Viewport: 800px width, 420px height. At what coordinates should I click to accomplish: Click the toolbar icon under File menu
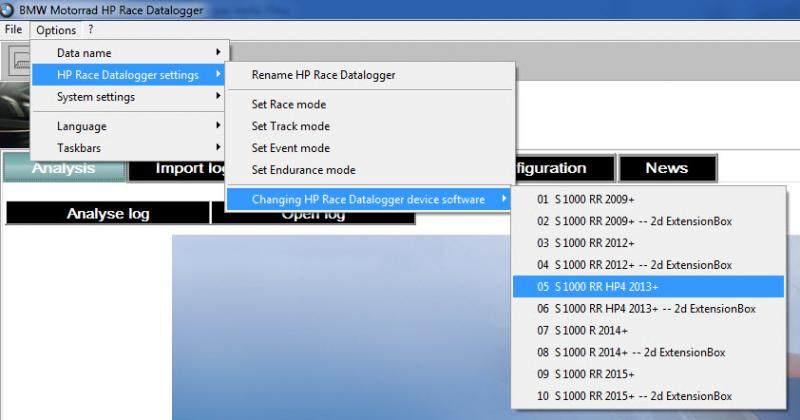pos(19,60)
